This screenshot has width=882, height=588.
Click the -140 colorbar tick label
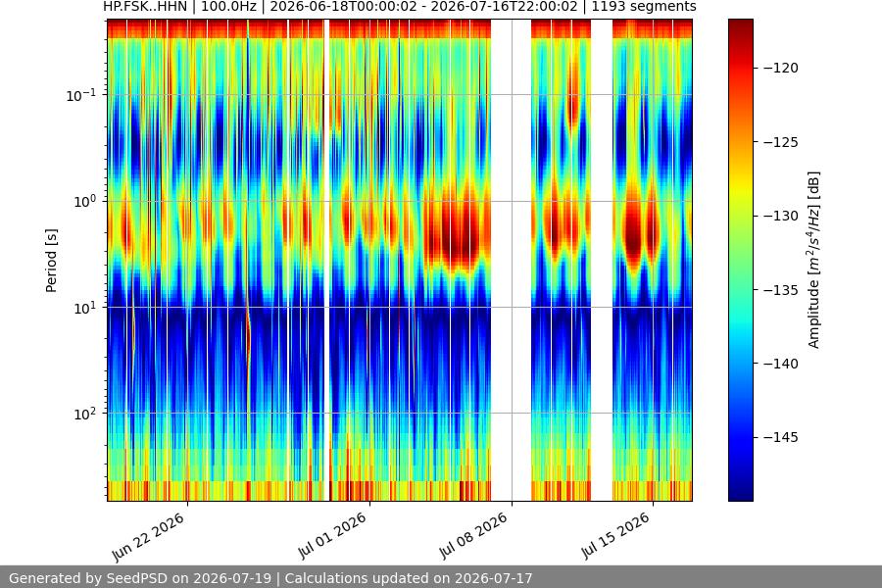click(781, 364)
